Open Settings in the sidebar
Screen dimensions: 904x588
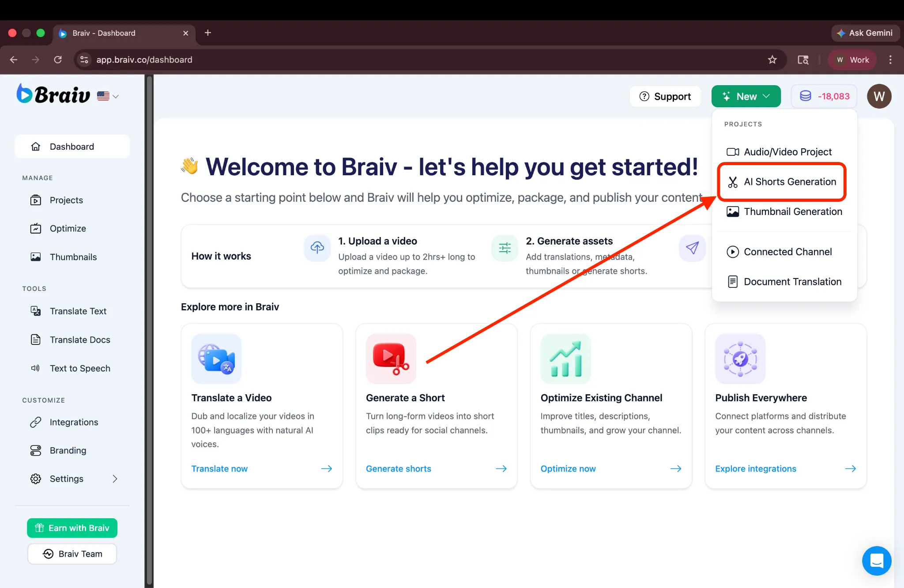[66, 479]
